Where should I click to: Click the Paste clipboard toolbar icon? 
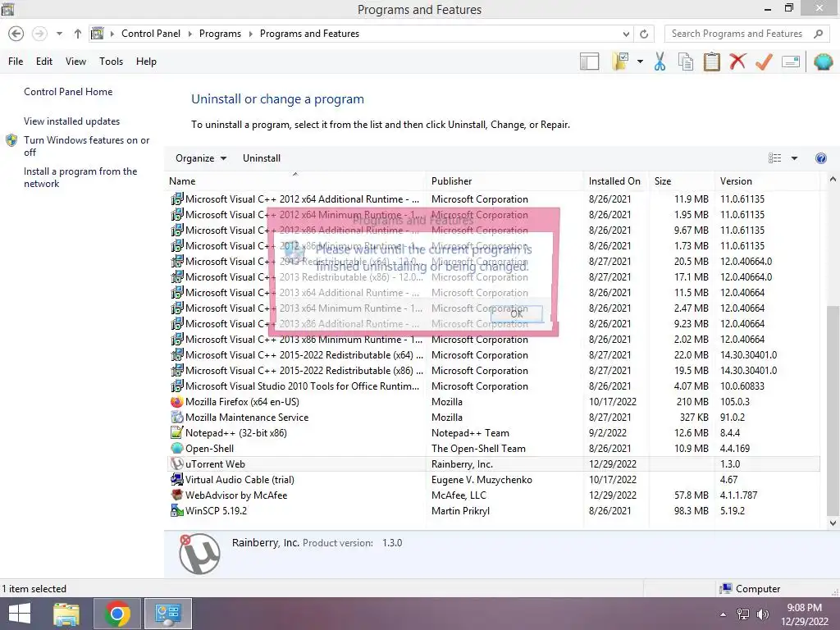(711, 62)
